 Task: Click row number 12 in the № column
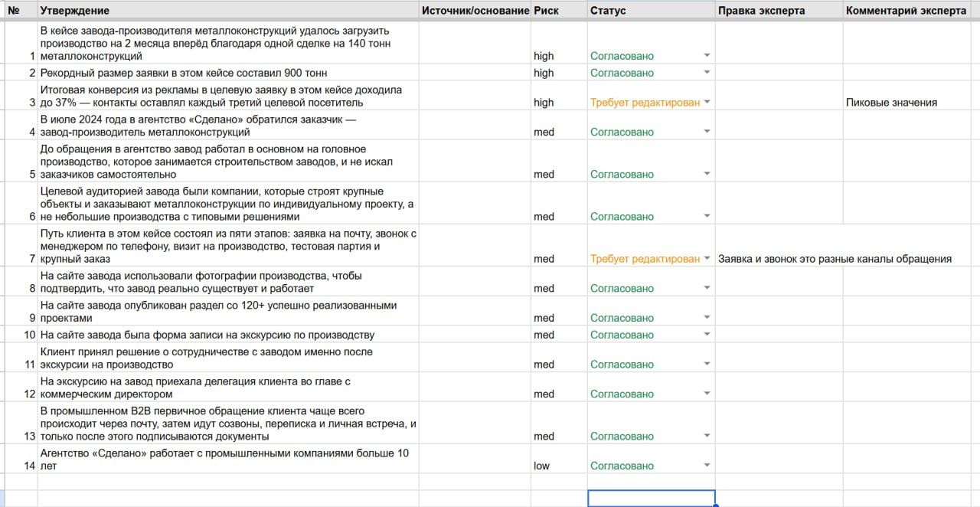point(30,394)
